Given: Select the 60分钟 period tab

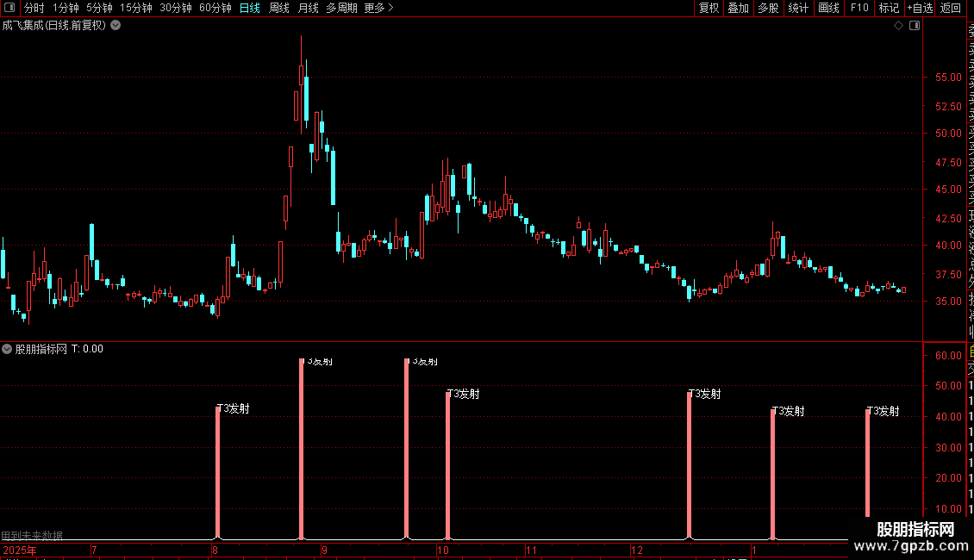Looking at the screenshot, I should (x=215, y=8).
